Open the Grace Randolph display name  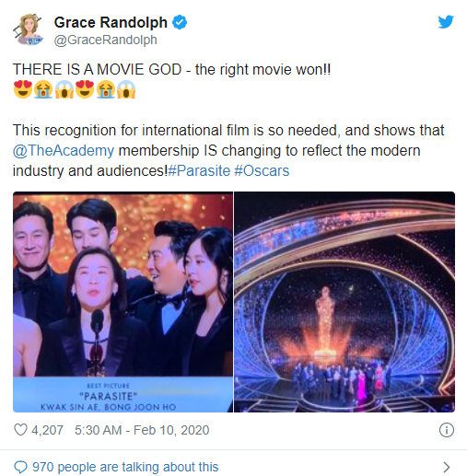(x=111, y=22)
